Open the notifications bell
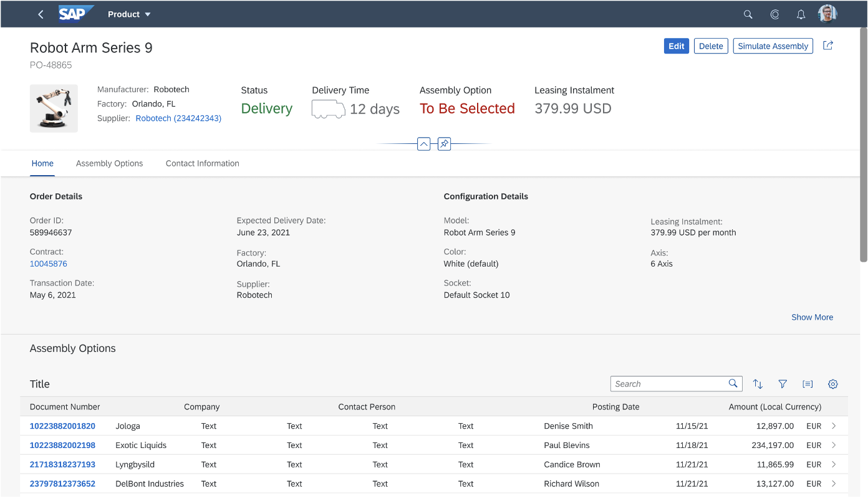This screenshot has height=501, width=868. click(801, 14)
